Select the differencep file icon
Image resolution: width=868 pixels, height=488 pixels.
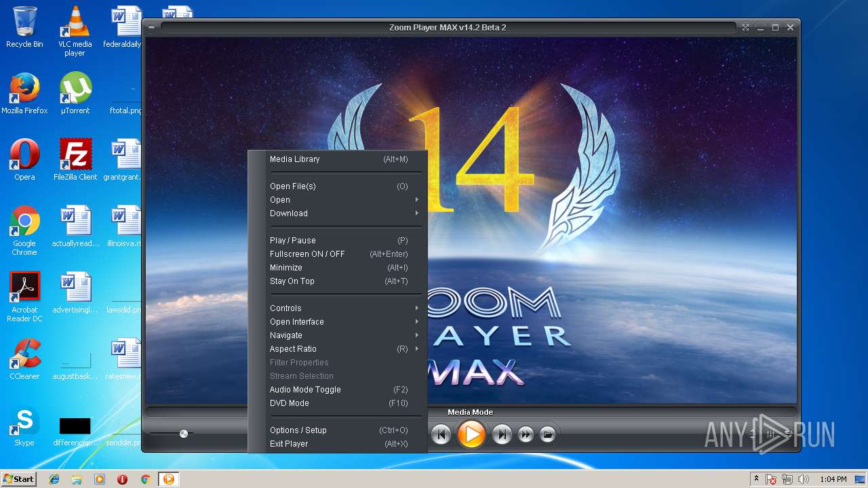pyautogui.click(x=75, y=431)
